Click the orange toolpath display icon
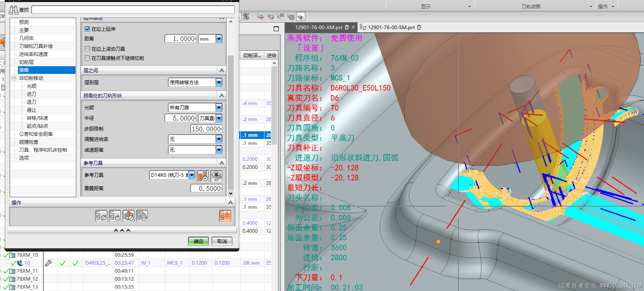This screenshot has width=644, height=291. coord(225,216)
